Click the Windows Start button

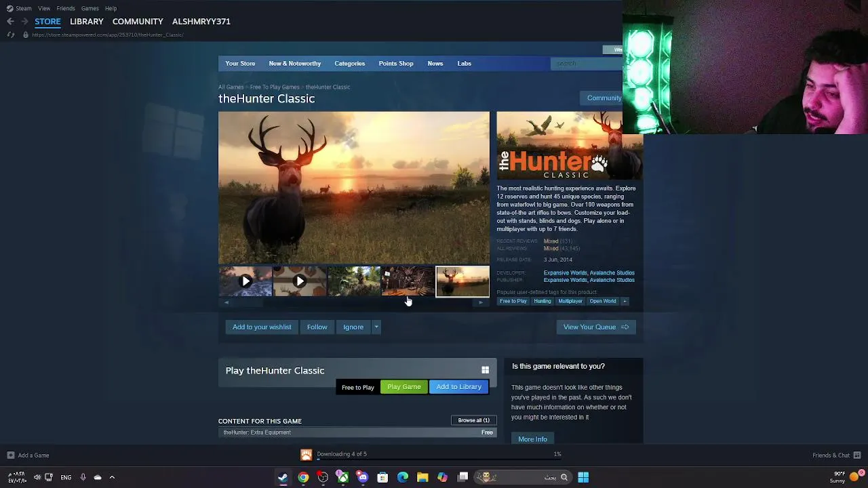[x=583, y=478]
